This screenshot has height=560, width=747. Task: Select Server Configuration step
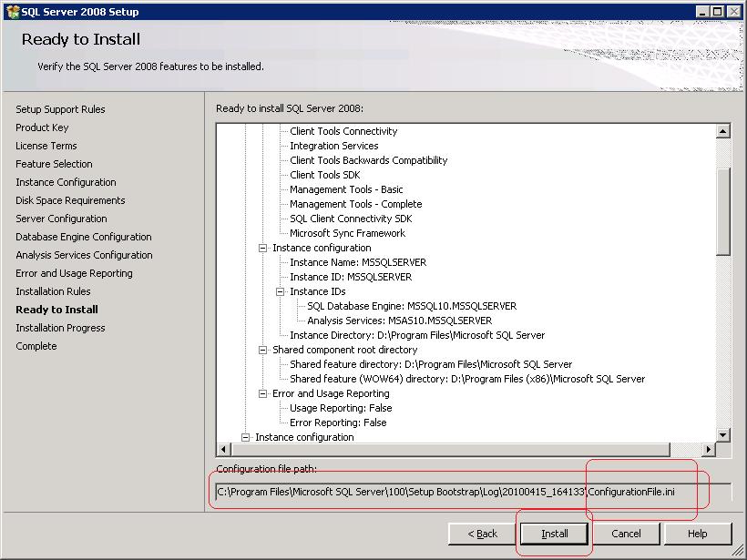click(61, 219)
